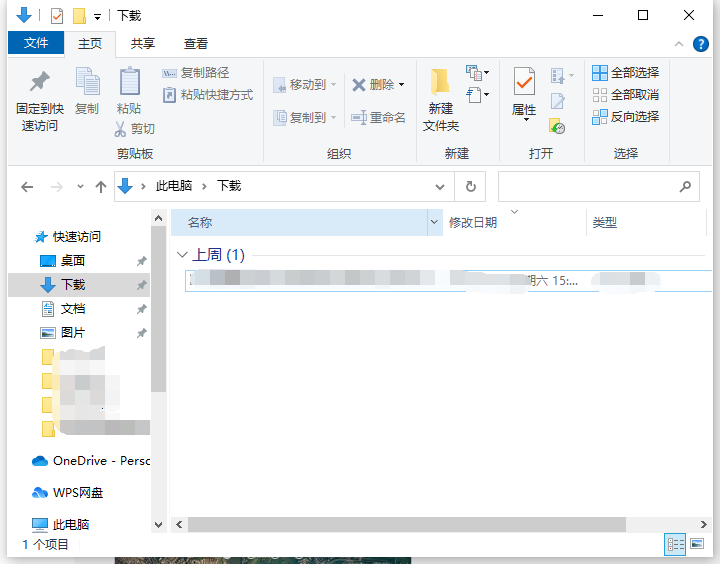Create a new folder with 新建文件夹

(440, 100)
